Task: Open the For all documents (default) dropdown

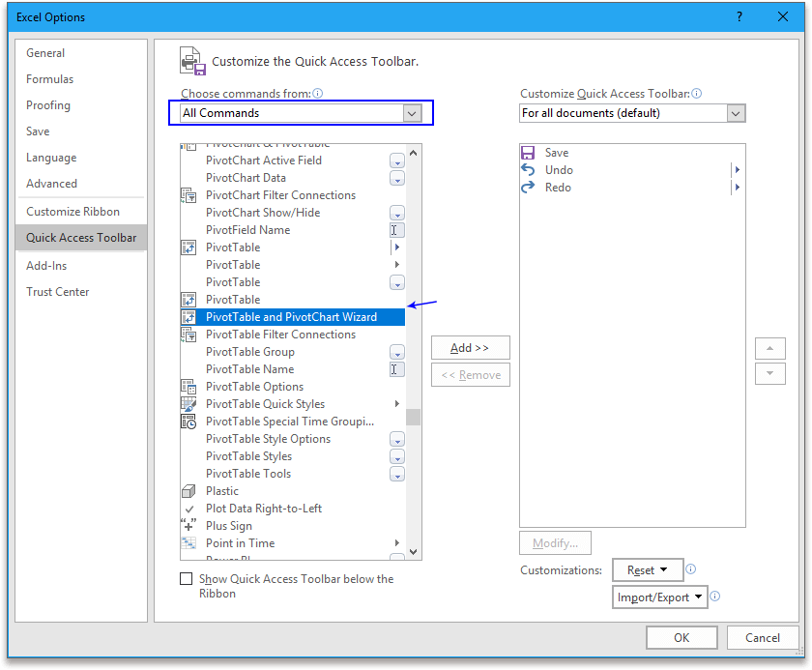Action: coord(736,113)
